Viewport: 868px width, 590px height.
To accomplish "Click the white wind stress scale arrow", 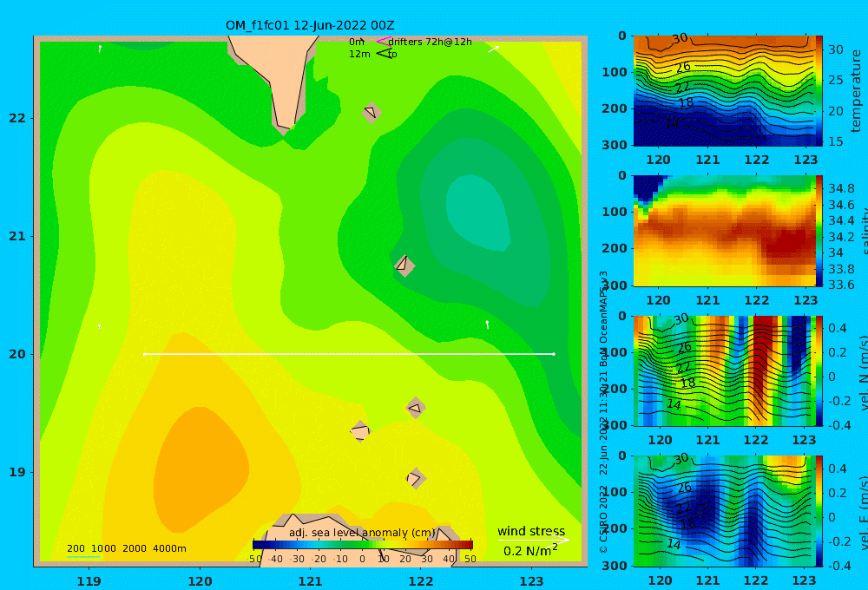I will (x=534, y=540).
